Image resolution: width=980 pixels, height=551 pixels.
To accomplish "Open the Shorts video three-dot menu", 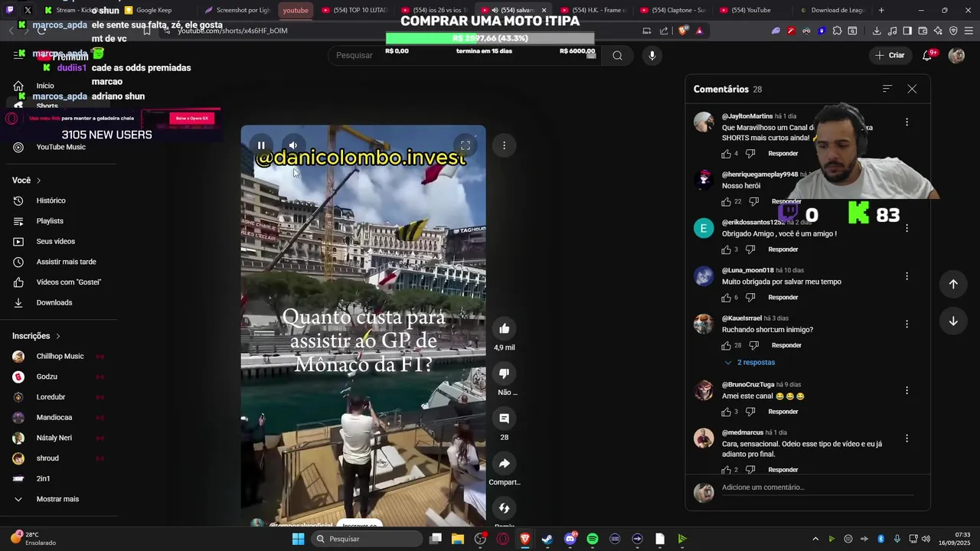I will [x=504, y=145].
